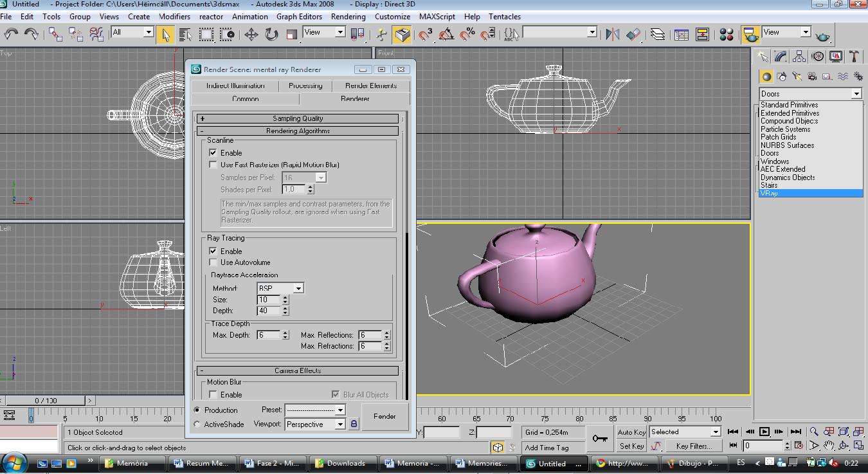Select the Production radio button

click(x=197, y=410)
